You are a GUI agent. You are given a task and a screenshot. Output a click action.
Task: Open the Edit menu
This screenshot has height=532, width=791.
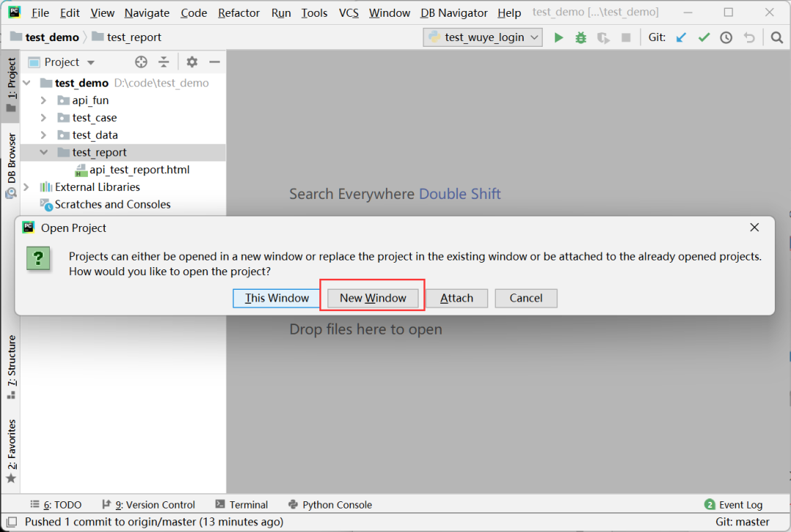click(70, 12)
